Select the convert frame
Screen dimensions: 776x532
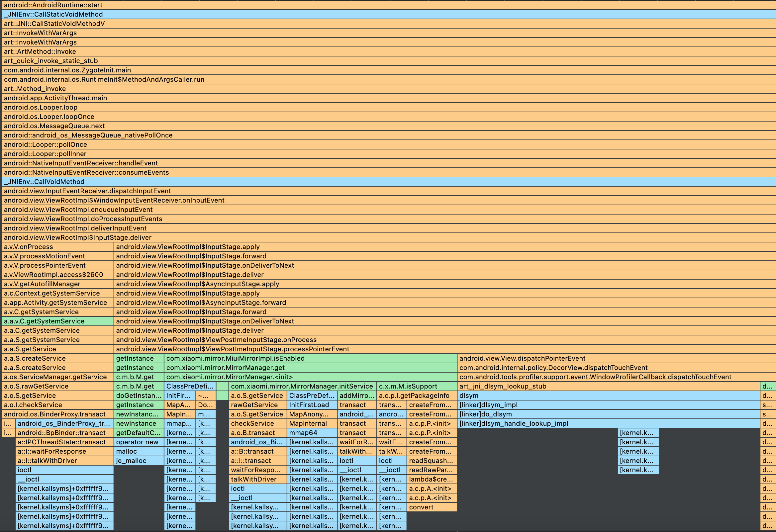tap(431, 507)
